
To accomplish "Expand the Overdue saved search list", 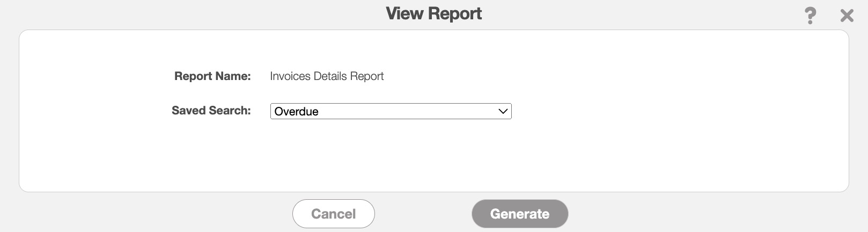I will (391, 111).
